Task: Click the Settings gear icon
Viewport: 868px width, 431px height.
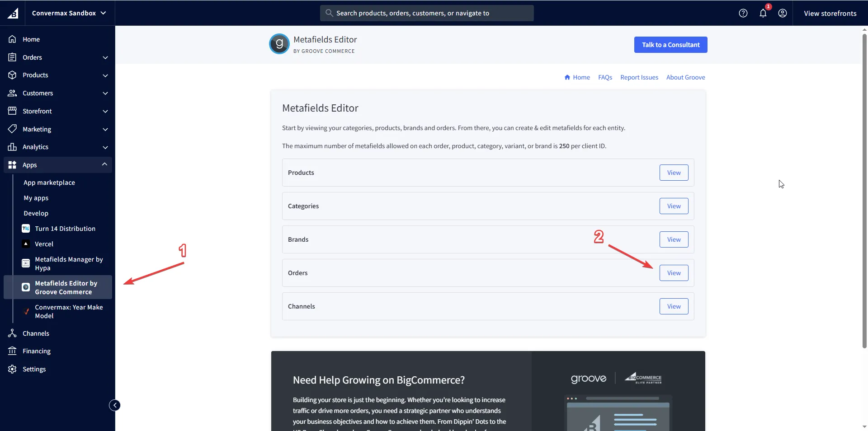Action: (12, 369)
